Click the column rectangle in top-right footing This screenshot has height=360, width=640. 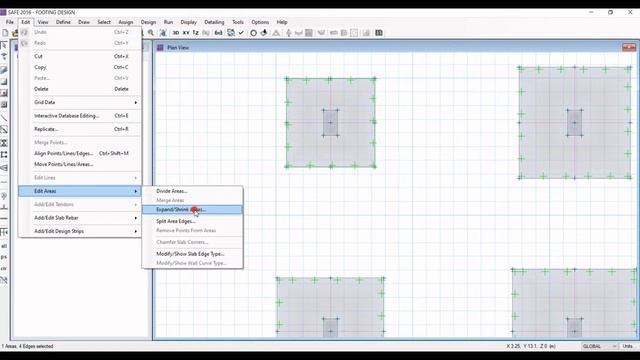click(574, 122)
